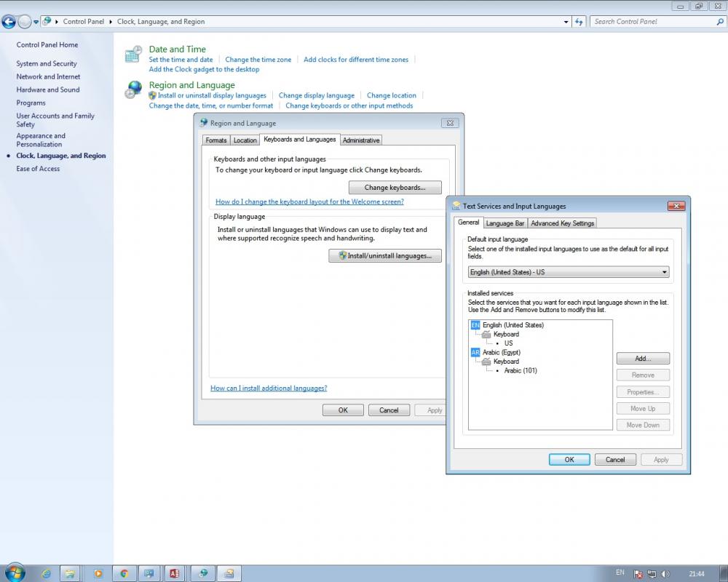Click the Region and Language globe icon
728x582 pixels.
point(134,89)
